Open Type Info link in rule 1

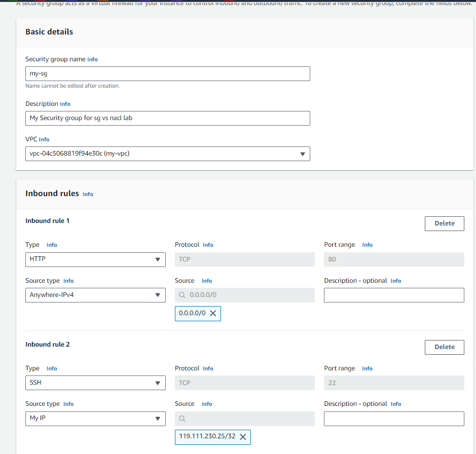pos(52,245)
